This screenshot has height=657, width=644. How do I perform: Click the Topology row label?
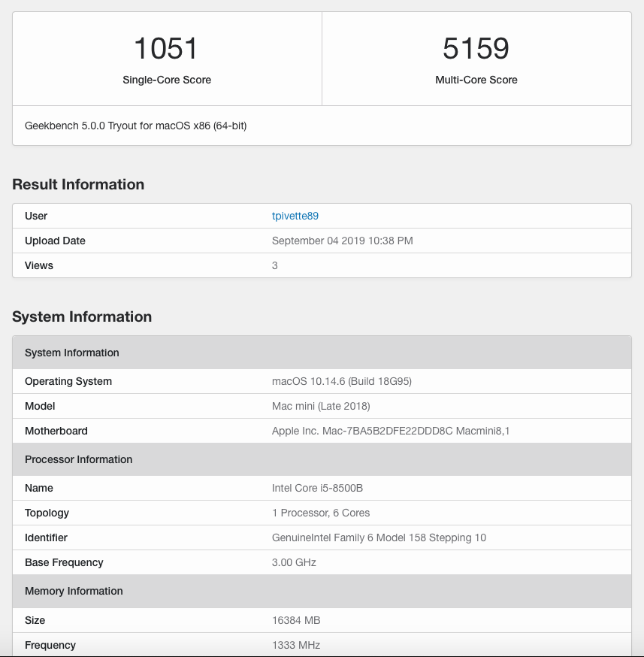pos(47,513)
